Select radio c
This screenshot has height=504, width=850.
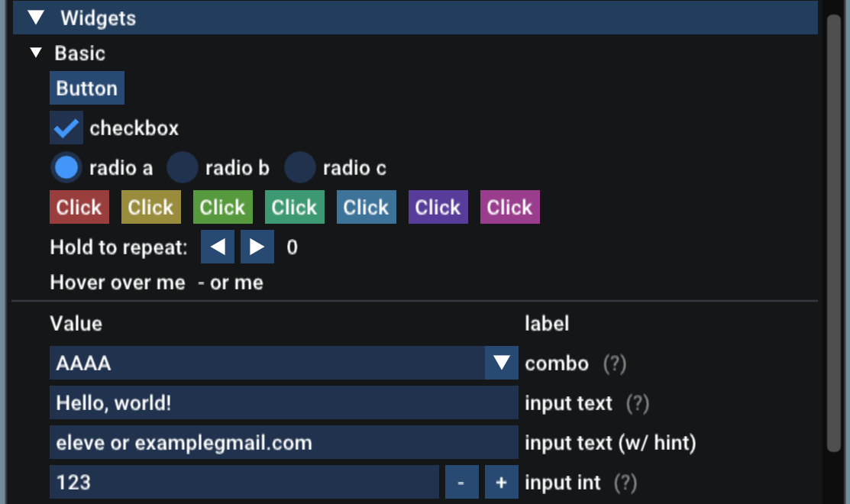(299, 167)
